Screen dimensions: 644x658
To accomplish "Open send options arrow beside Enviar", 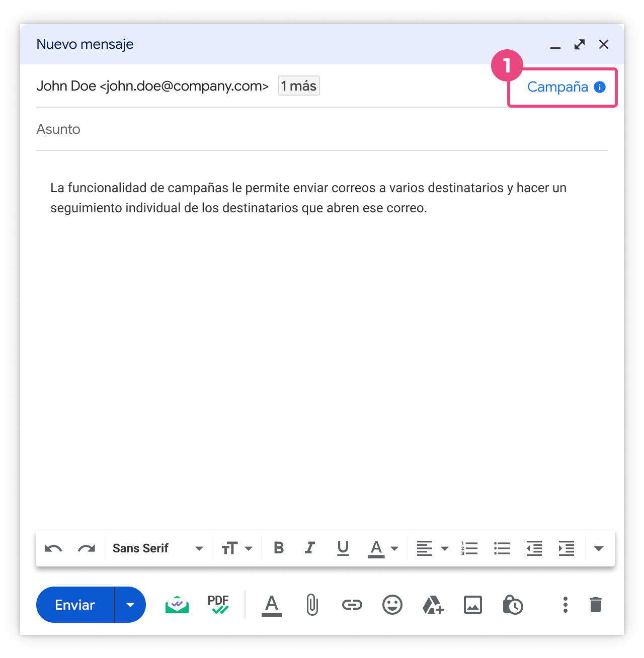I will (130, 605).
